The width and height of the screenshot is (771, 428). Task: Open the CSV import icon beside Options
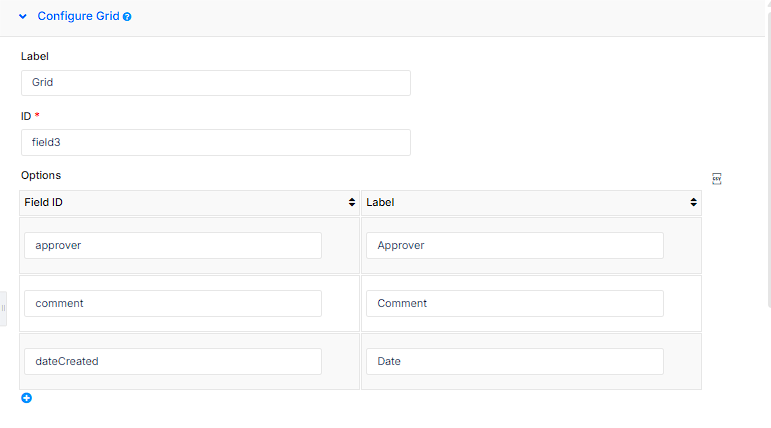717,179
